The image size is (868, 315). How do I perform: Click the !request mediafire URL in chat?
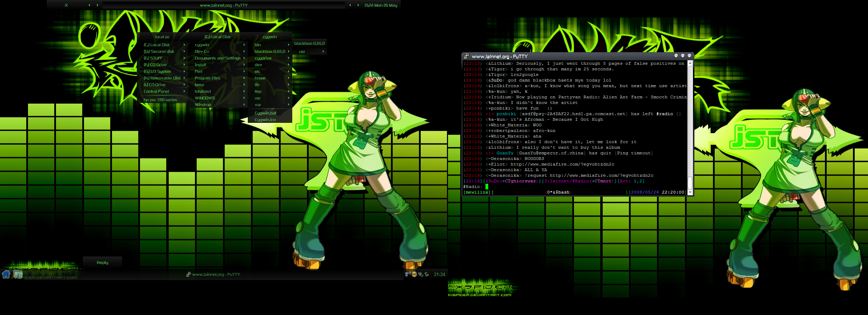(x=602, y=175)
